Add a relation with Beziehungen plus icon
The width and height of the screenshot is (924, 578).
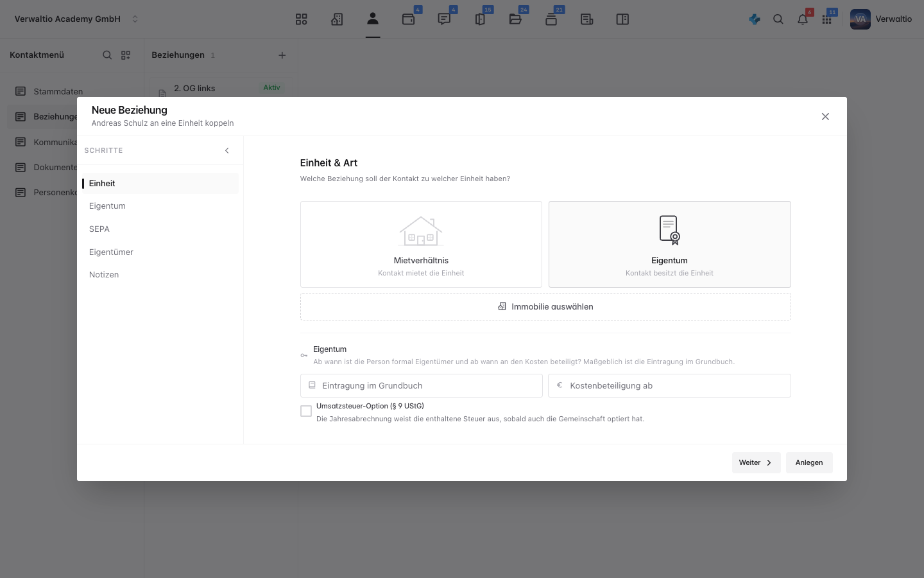[282, 55]
